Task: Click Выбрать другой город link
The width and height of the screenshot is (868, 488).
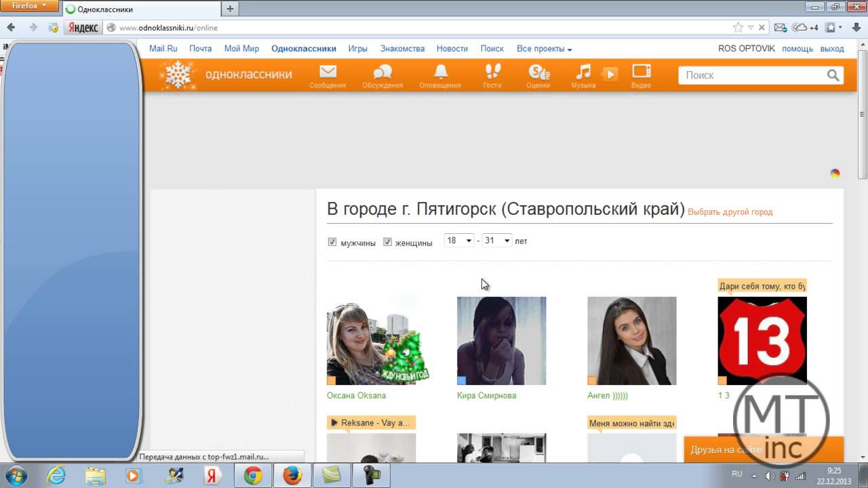Action: [x=730, y=212]
